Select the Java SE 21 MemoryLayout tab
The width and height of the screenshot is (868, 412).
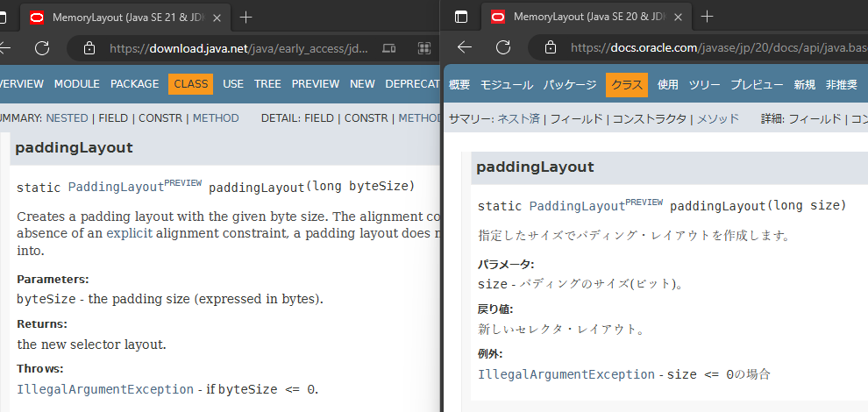(x=125, y=18)
